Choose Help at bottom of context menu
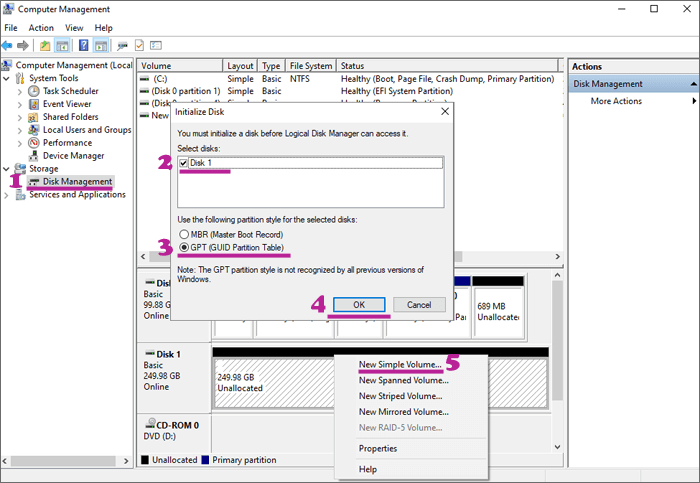 [x=368, y=469]
